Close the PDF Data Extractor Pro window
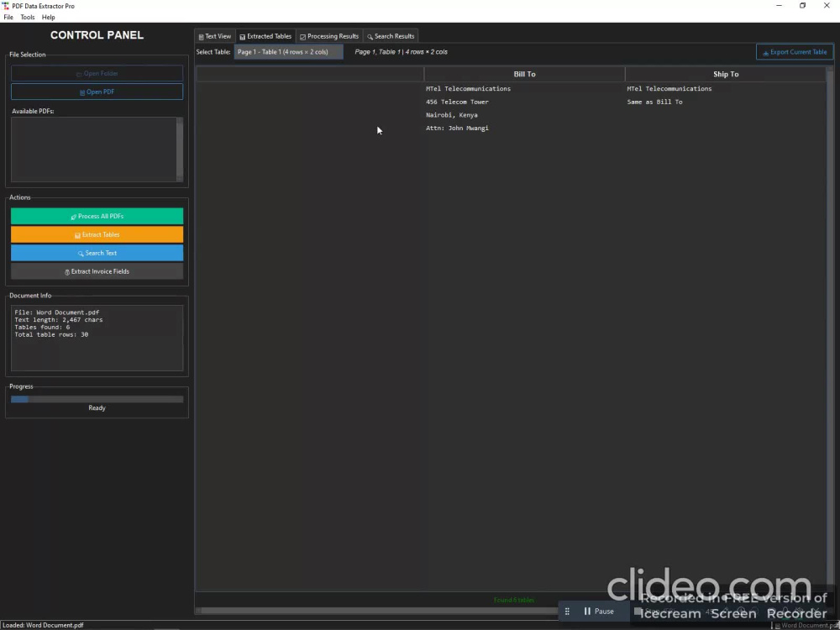 pos(827,6)
